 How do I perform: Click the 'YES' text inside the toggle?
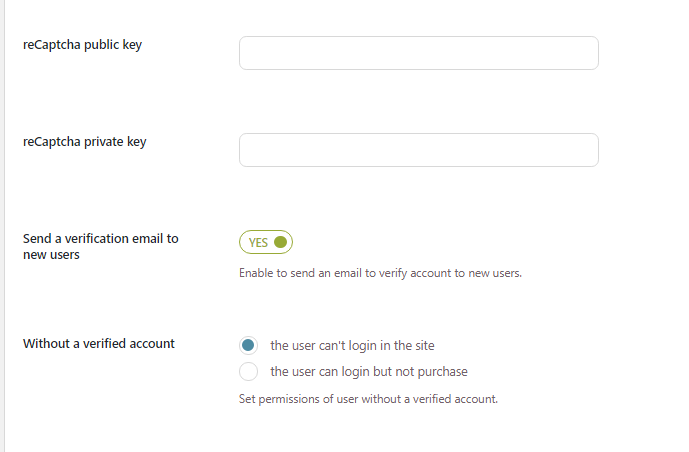coord(258,242)
